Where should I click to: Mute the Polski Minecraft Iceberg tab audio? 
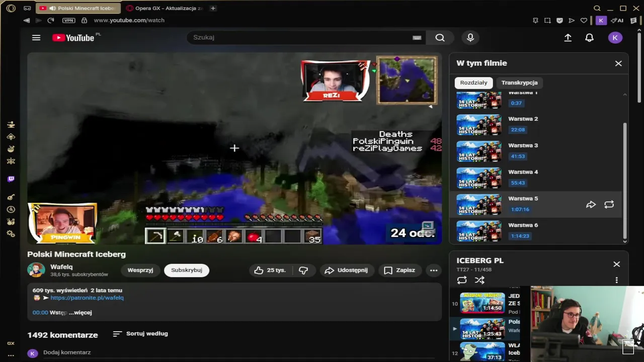(x=52, y=8)
